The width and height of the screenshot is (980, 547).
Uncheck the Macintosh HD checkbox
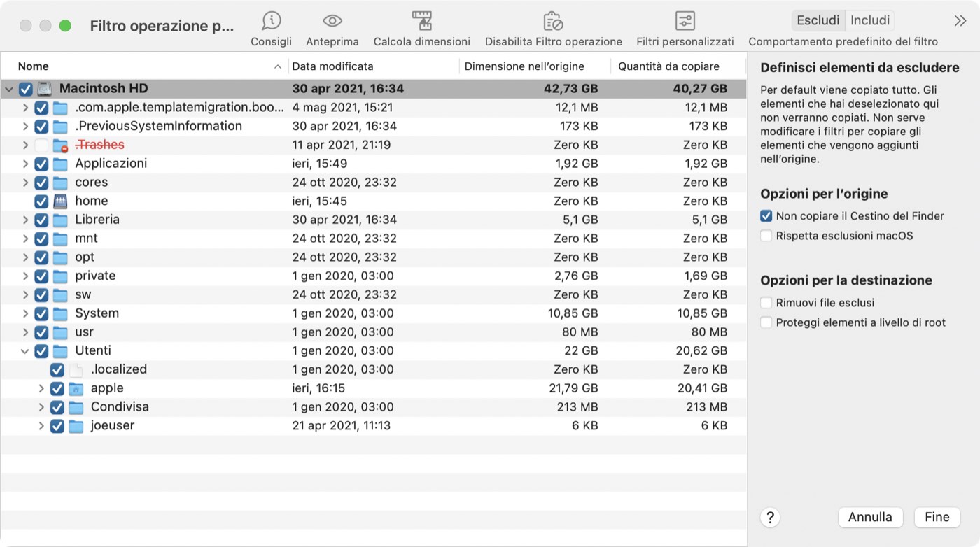pyautogui.click(x=25, y=89)
